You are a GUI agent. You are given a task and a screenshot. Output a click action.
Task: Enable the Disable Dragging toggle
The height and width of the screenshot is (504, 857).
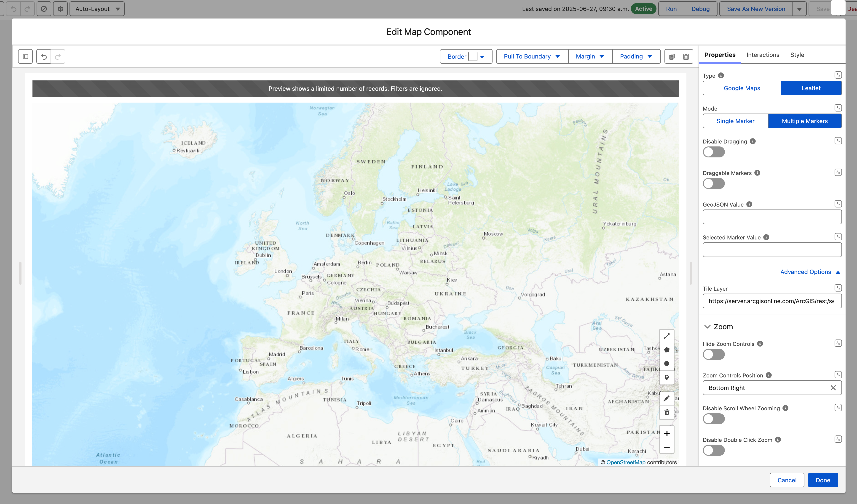[x=713, y=152]
